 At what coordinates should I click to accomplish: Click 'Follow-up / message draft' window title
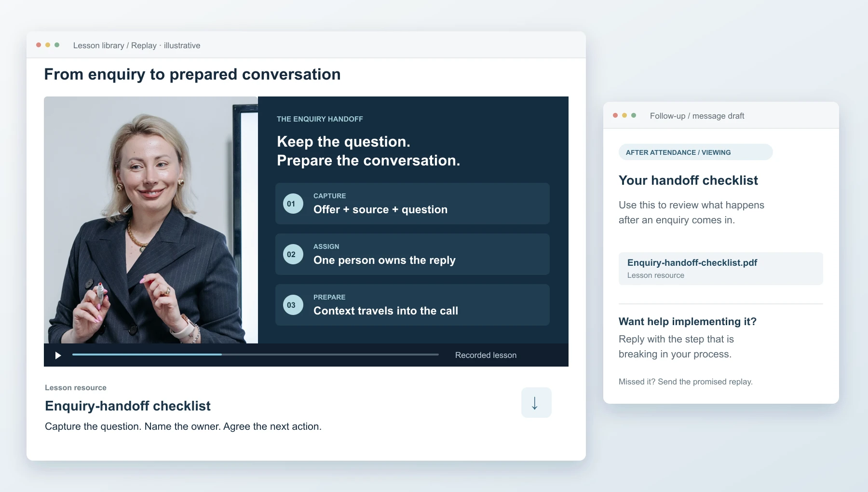click(x=697, y=116)
